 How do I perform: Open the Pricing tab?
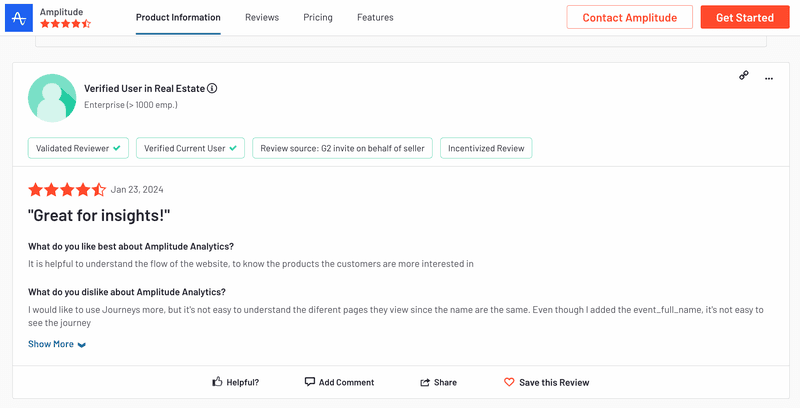[x=318, y=17]
